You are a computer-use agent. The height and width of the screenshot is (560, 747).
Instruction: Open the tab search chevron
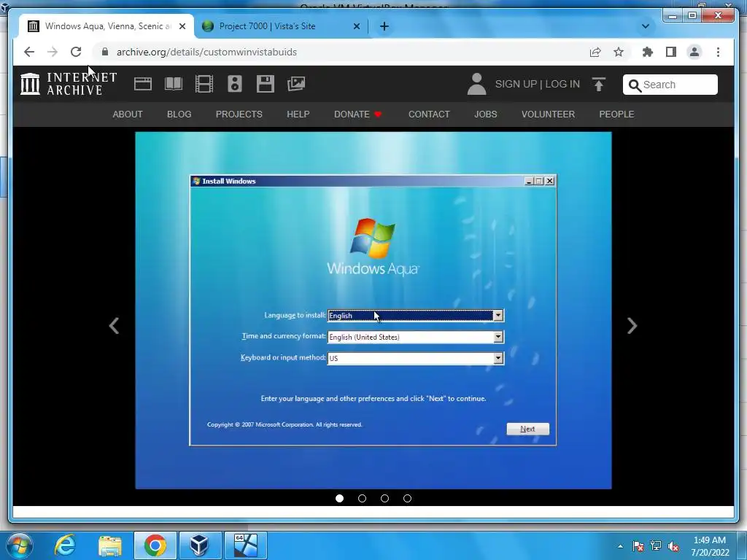646,26
